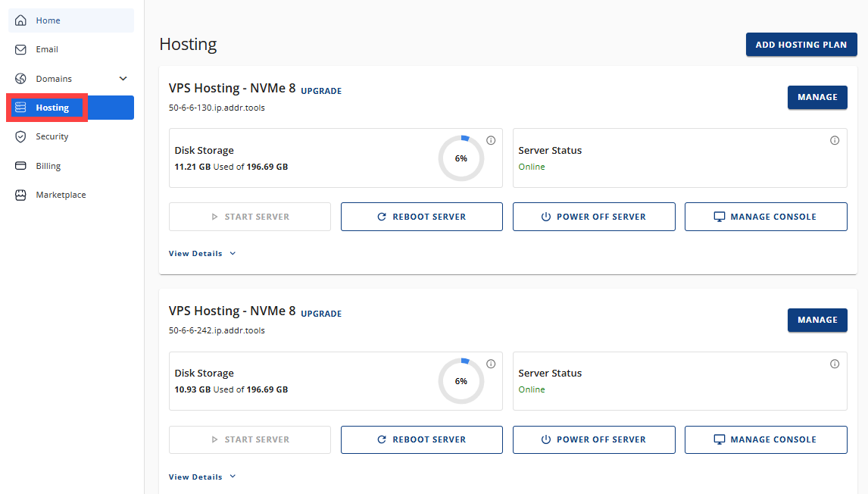The image size is (868, 494).
Task: Expand View Details for 50-6-6-130 server
Action: [x=202, y=254]
